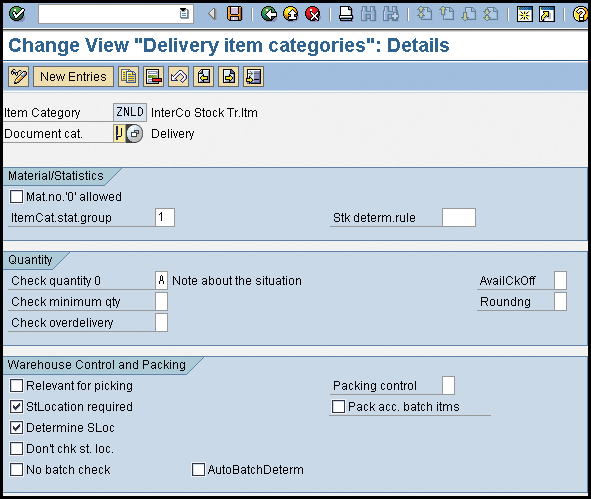The height and width of the screenshot is (499, 591).
Task: Tick the AutoBatchDeterm checkbox
Action: 198,470
